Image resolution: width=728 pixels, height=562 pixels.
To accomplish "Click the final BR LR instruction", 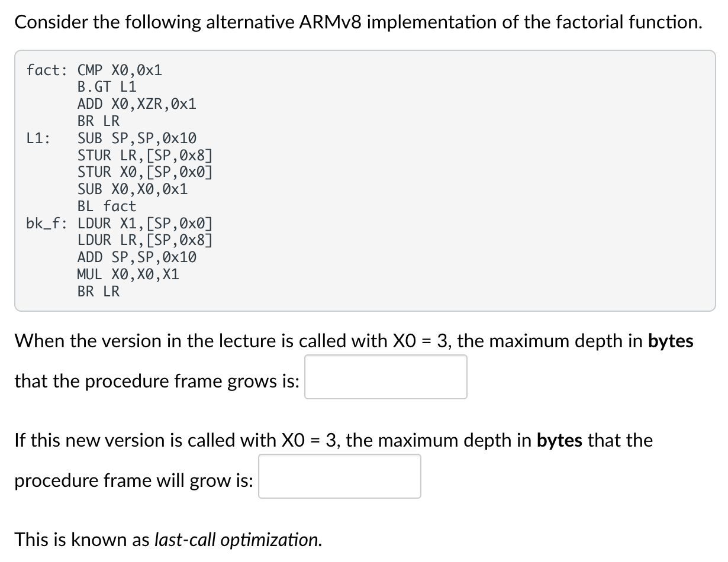I will 98,290.
